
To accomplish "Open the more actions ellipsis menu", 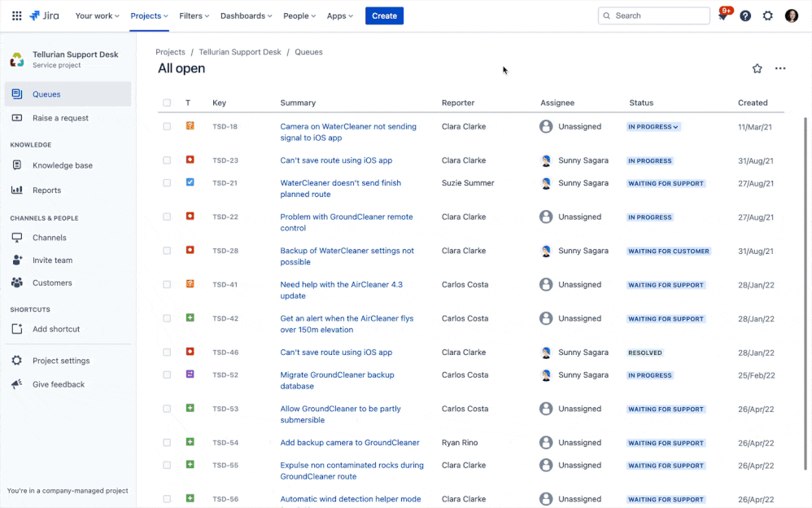I will pyautogui.click(x=780, y=68).
